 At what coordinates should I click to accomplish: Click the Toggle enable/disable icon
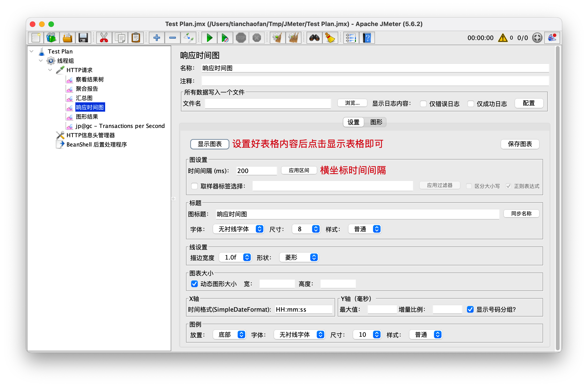click(188, 38)
